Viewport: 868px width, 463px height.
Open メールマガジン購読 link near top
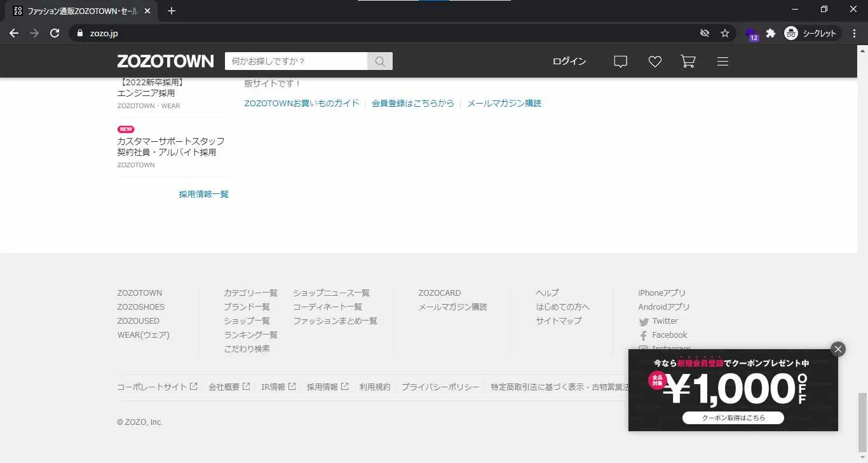point(505,103)
